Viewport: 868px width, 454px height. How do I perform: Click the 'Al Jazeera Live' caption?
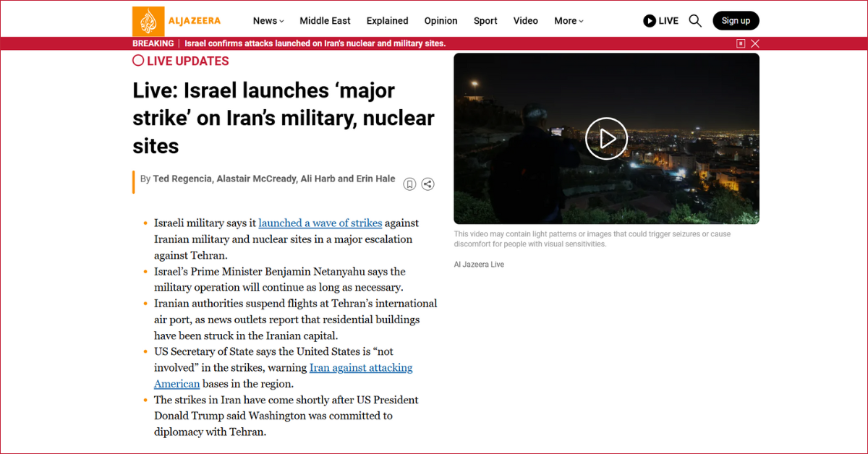pos(479,265)
